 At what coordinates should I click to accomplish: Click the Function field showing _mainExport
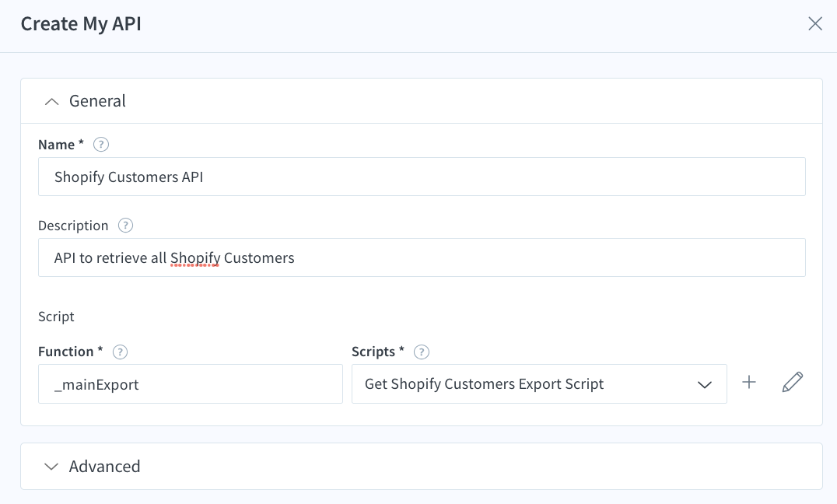point(191,383)
